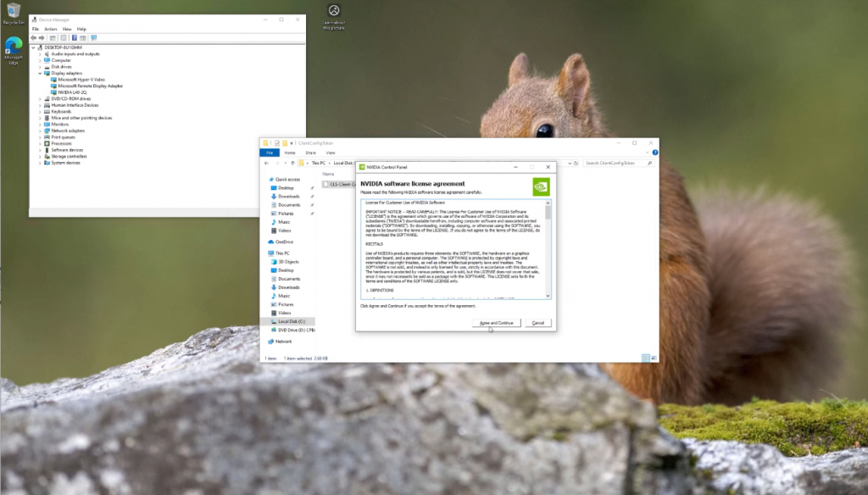Collapse the Display adapters category
Image resolution: width=868 pixels, height=495 pixels.
pos(39,73)
